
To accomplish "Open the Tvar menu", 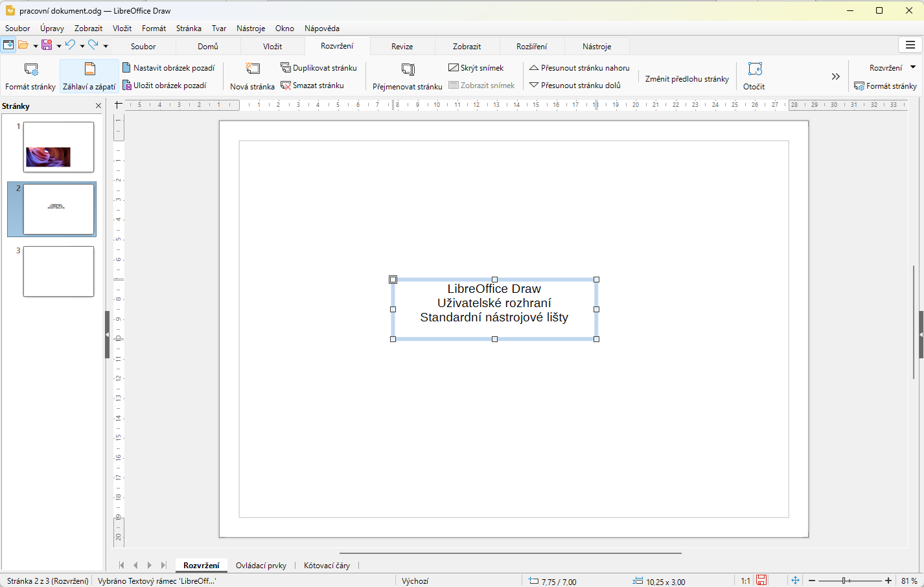I will (219, 29).
